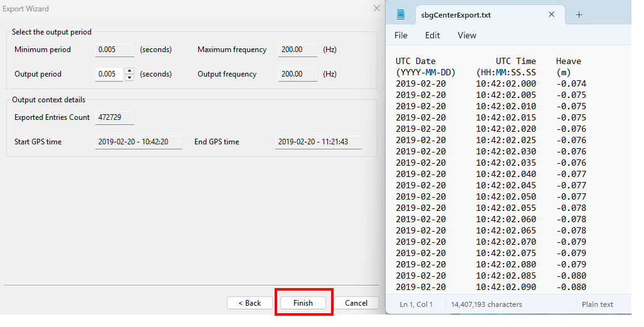Add a new Notepad tab

[x=579, y=15]
